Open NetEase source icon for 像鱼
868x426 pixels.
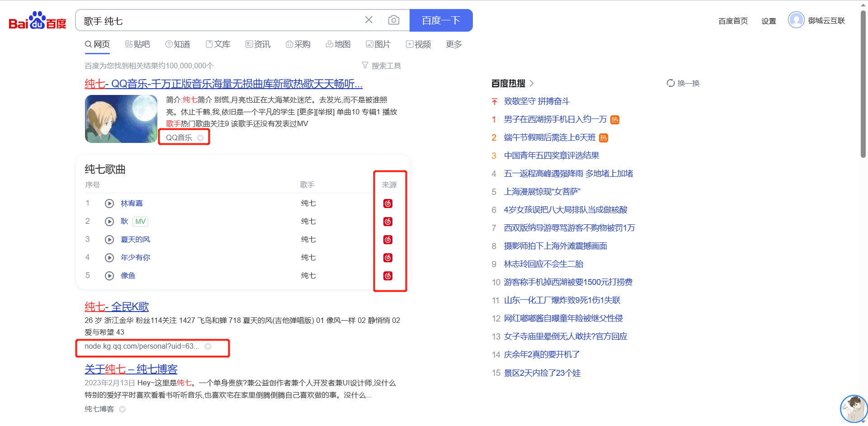(x=388, y=276)
